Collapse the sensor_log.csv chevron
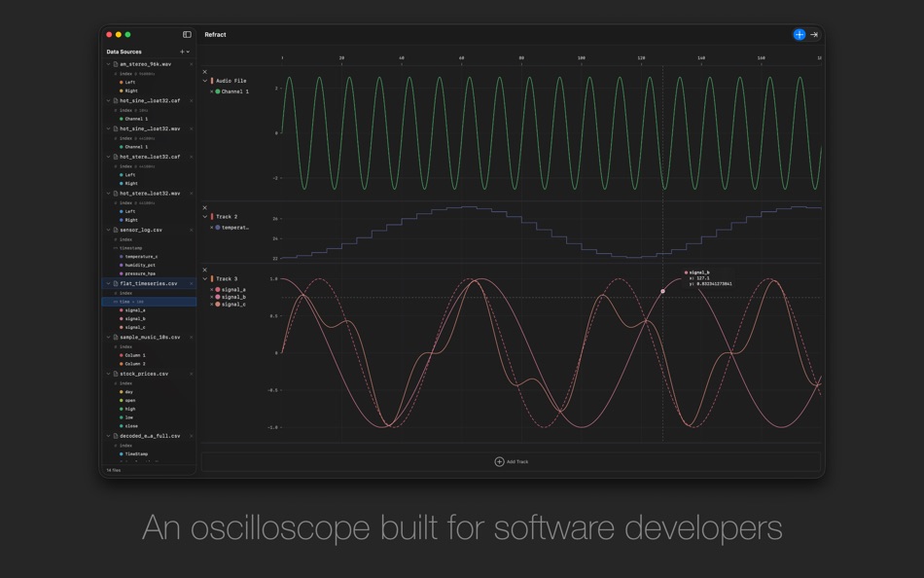 [x=108, y=230]
